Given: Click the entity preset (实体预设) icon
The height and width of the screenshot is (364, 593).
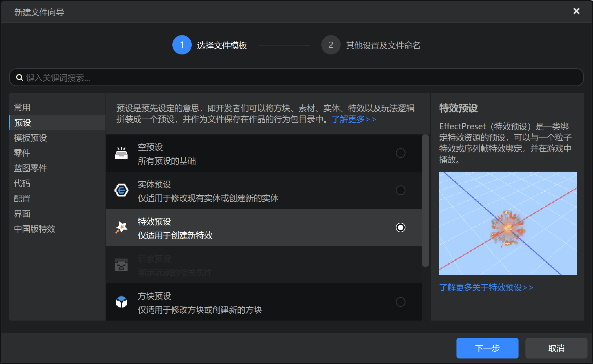Looking at the screenshot, I should pos(121,190).
